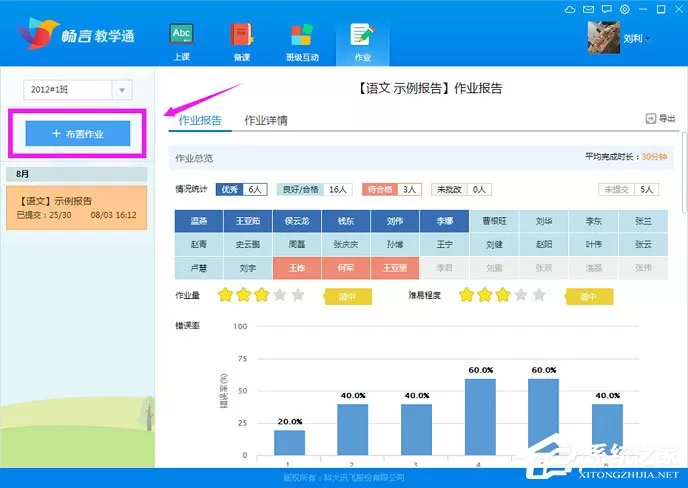Select student 刘伟 cell
This screenshot has height=488, width=688.
click(395, 221)
